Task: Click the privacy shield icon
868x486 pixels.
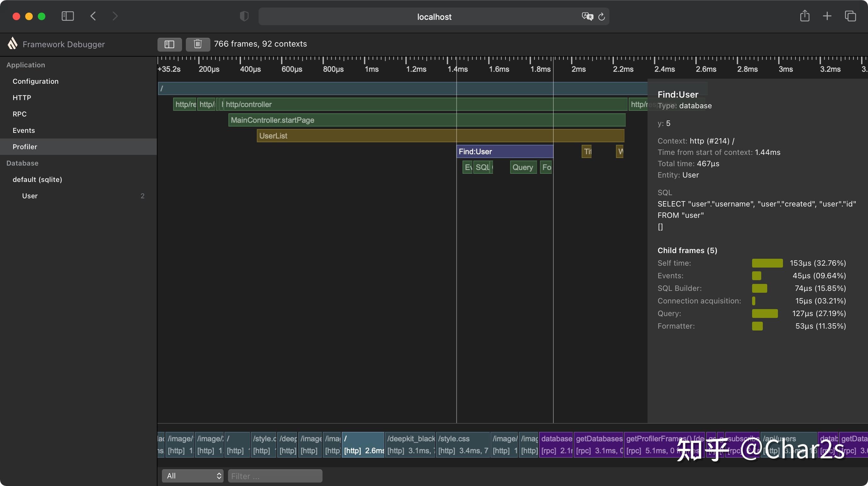Action: [244, 16]
